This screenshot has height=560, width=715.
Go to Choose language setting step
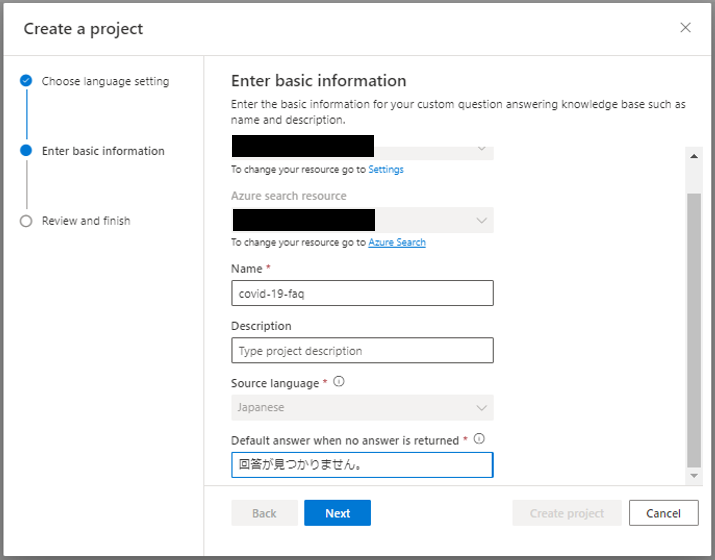(x=105, y=81)
